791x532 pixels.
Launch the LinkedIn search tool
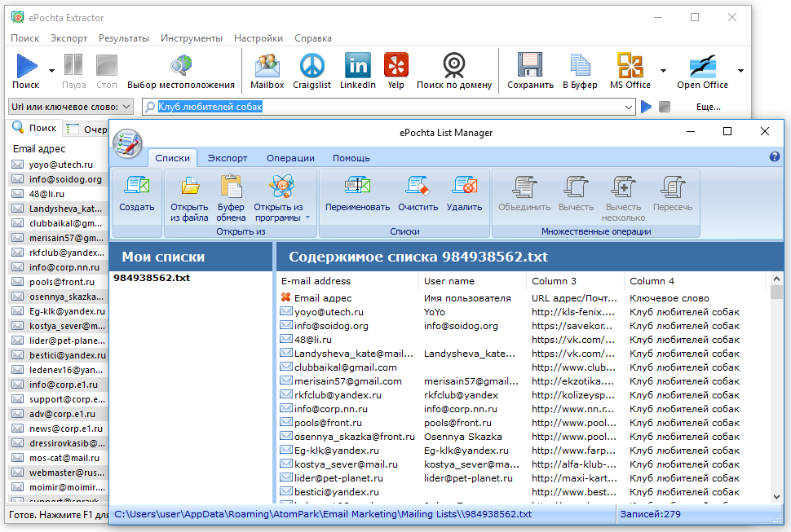(x=358, y=65)
